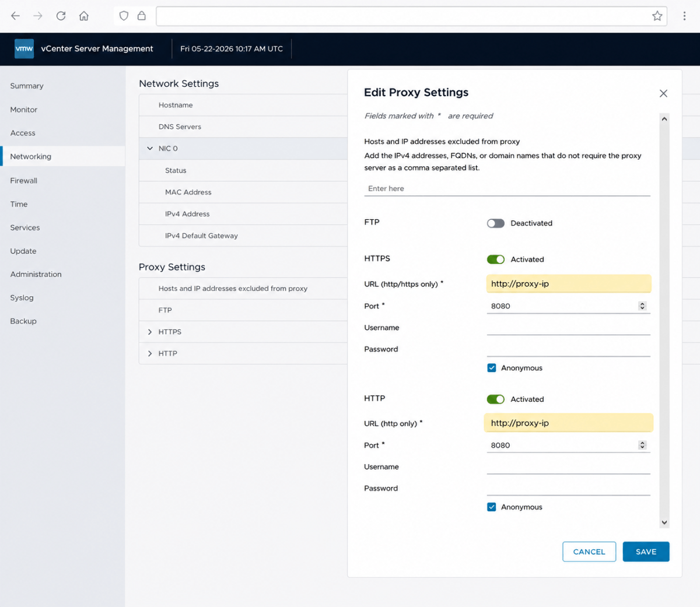Click the date and time text
Viewport: 700px width, 607px height.
[x=232, y=49]
